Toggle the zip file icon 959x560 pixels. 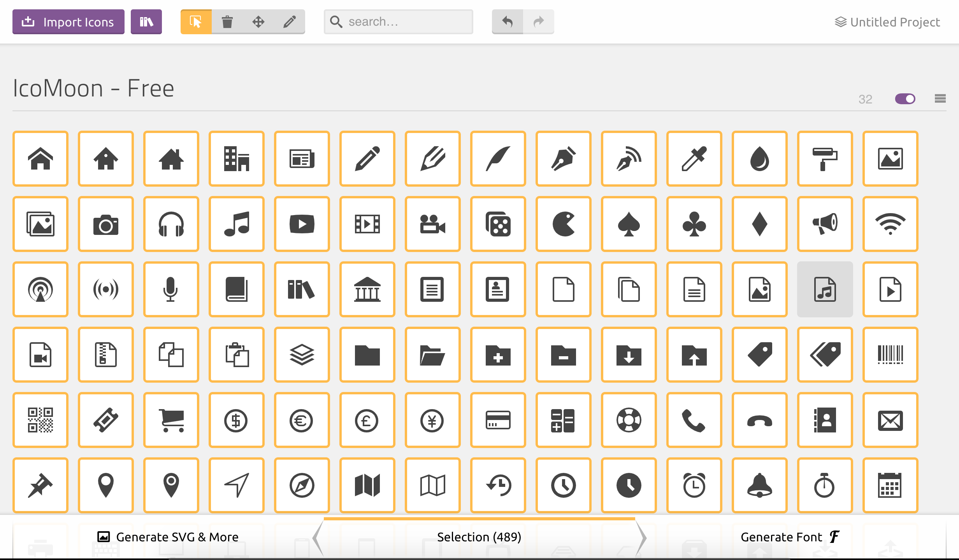click(106, 355)
